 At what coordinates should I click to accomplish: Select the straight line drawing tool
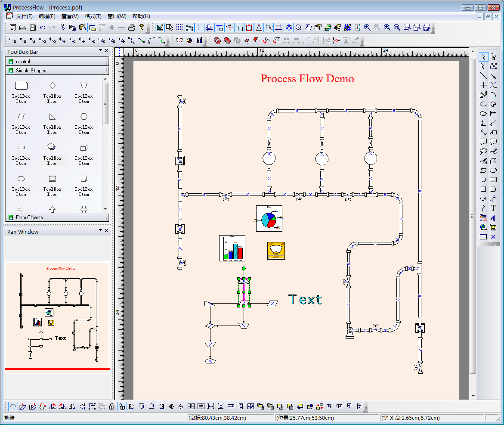tap(483, 76)
